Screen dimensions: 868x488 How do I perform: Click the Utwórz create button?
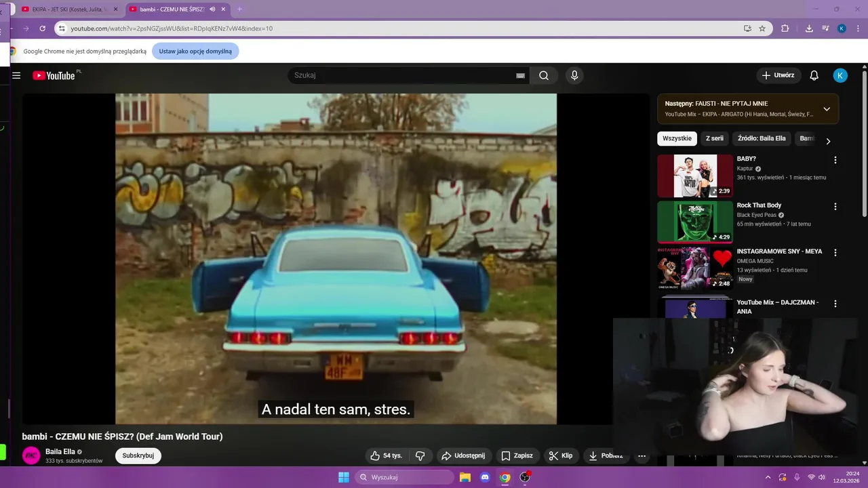778,75
